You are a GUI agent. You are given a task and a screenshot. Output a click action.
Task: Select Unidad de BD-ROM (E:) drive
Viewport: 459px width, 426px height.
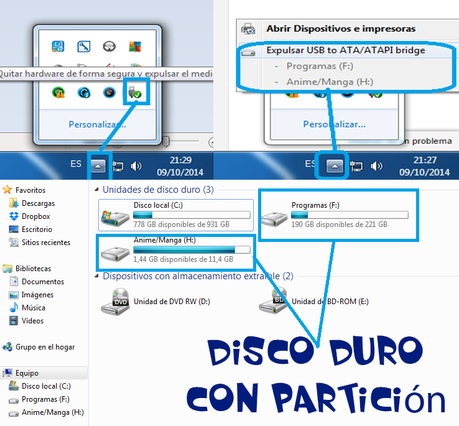[x=314, y=301]
